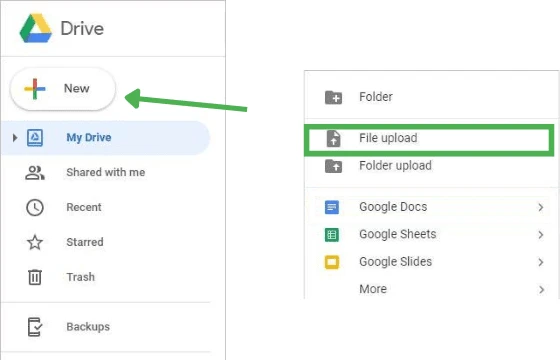This screenshot has height=360, width=560.
Task: Click the Google Slides icon
Action: click(332, 262)
